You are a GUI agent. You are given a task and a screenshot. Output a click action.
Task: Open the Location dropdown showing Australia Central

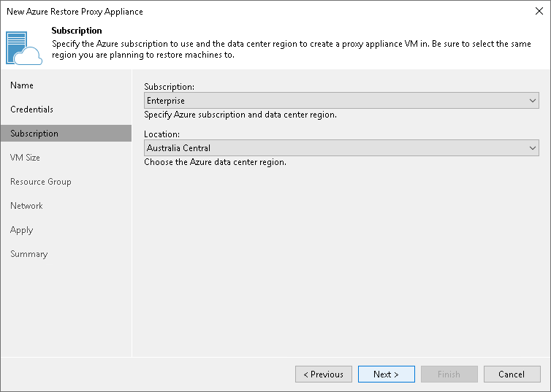pos(341,147)
